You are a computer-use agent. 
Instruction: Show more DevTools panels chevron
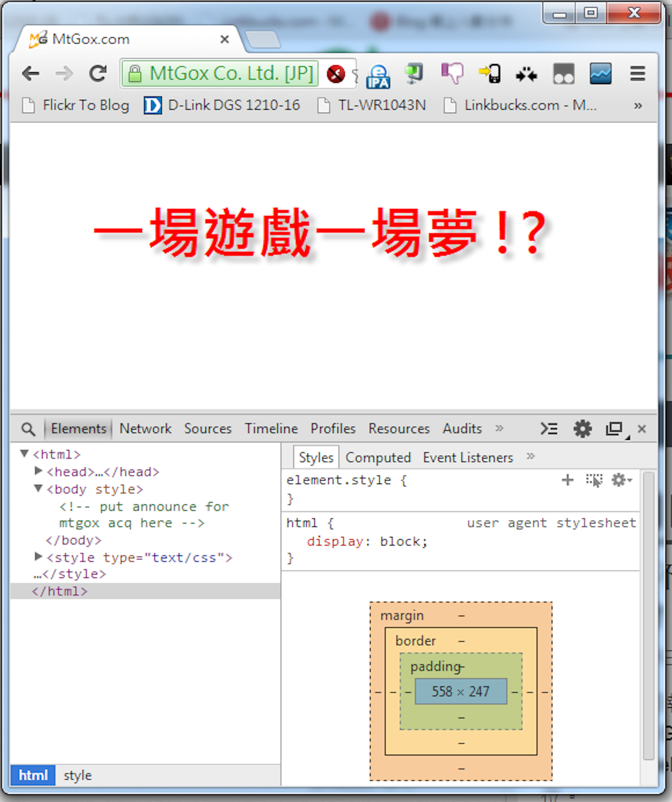click(x=500, y=428)
